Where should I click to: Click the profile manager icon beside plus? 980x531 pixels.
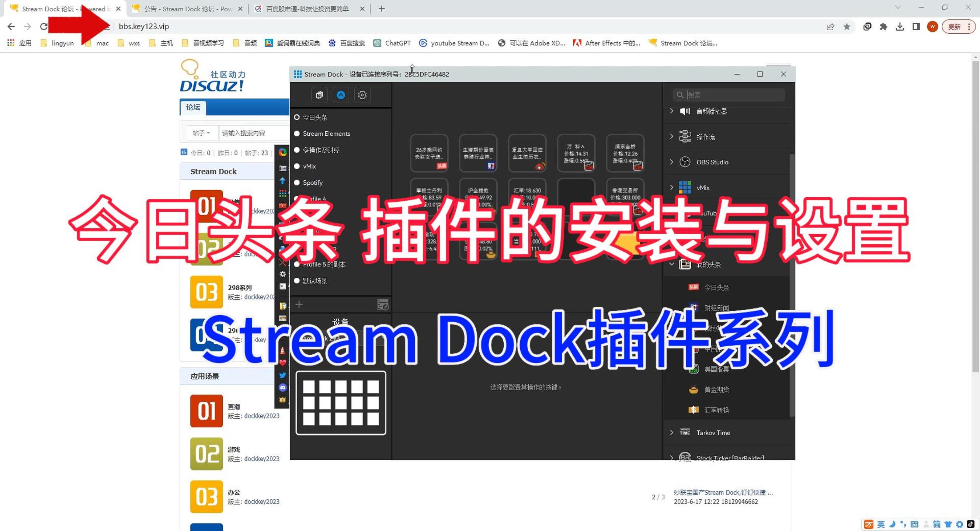[x=382, y=304]
